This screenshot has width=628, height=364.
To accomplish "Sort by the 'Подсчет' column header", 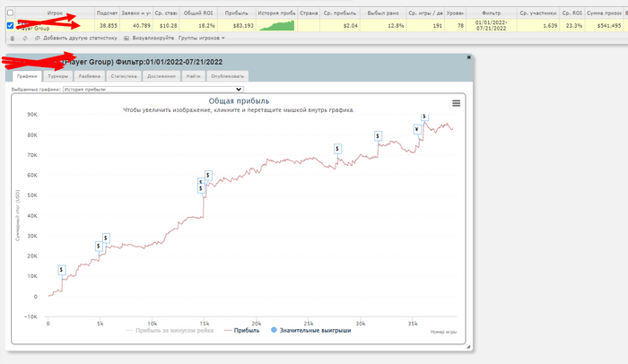I will point(107,13).
